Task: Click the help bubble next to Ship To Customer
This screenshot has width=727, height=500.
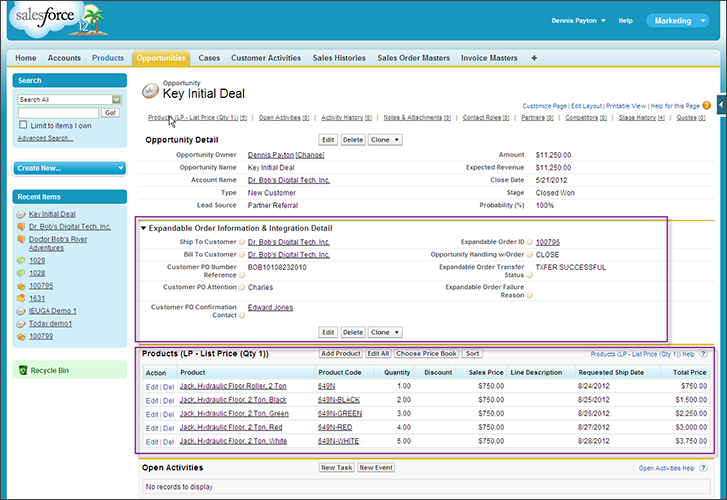Action: point(242,242)
